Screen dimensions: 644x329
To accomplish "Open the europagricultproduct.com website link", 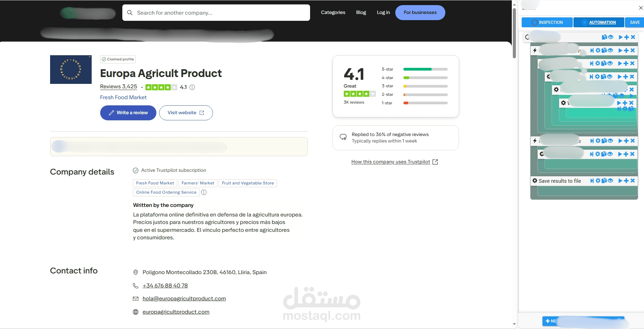I will [176, 312].
